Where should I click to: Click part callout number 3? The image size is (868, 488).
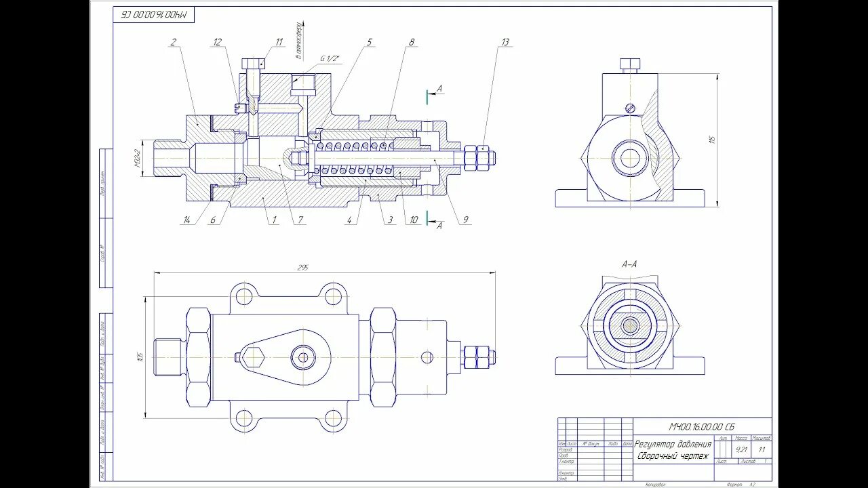click(391, 220)
